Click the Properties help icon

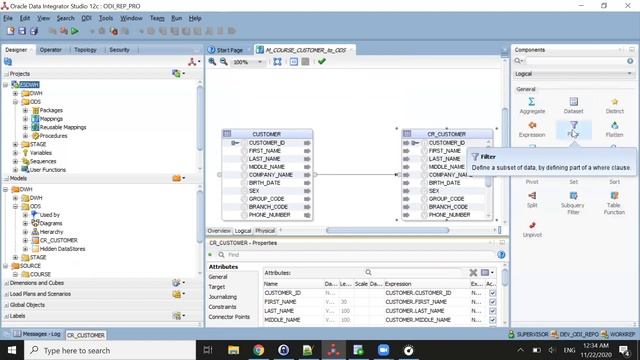pyautogui.click(x=501, y=255)
